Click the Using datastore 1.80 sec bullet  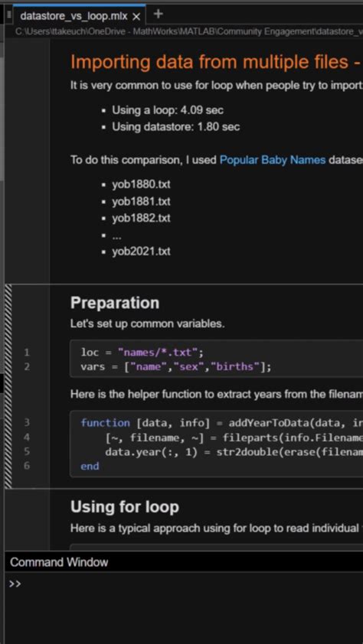[x=175, y=126]
